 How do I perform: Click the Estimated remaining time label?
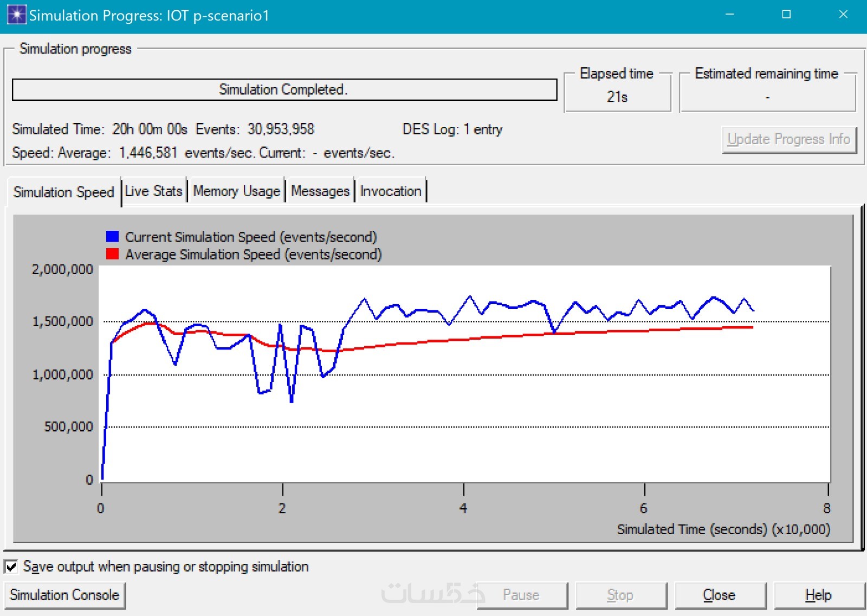click(767, 74)
